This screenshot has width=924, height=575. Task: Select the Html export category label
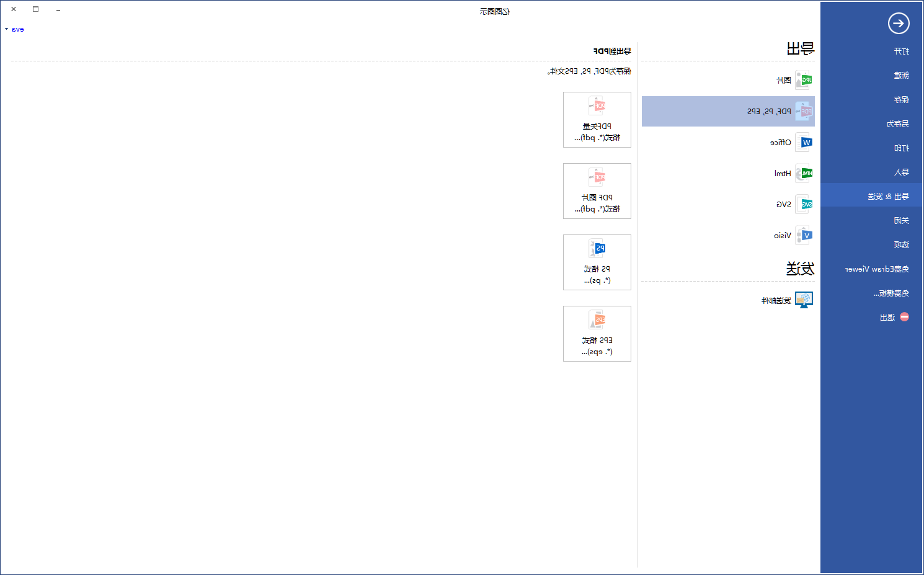[783, 173]
